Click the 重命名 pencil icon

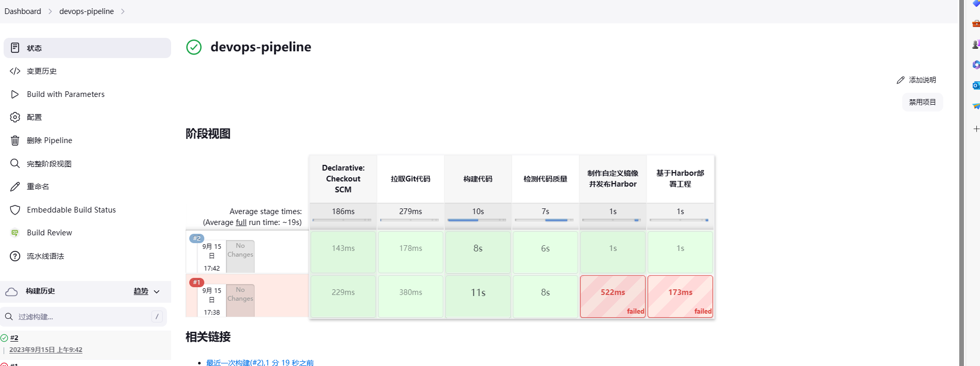click(x=15, y=187)
